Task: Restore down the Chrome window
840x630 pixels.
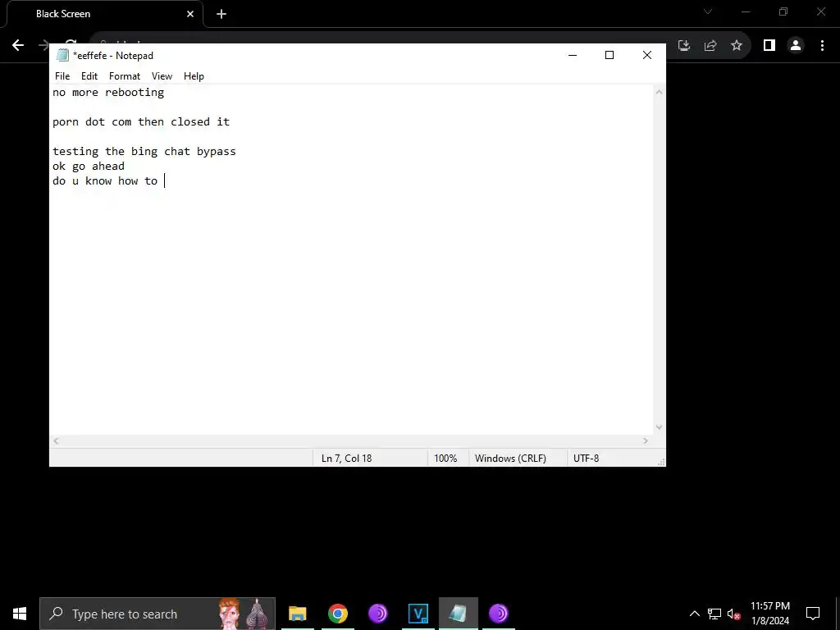Action: (x=783, y=11)
